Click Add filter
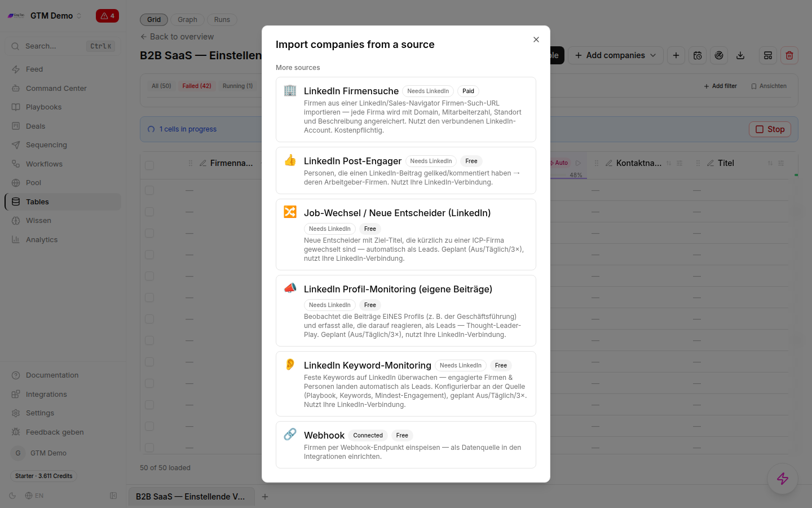 coord(721,86)
